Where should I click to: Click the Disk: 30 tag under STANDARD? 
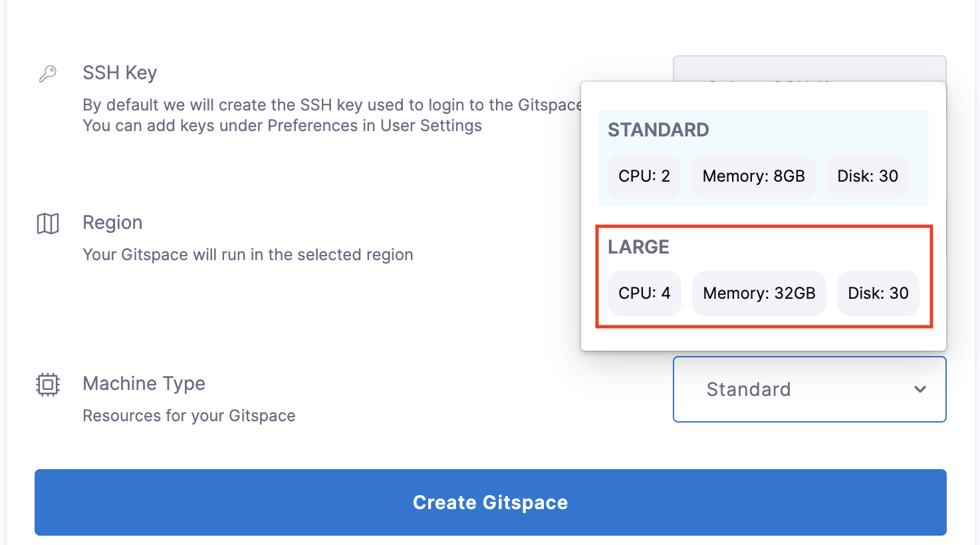point(867,176)
